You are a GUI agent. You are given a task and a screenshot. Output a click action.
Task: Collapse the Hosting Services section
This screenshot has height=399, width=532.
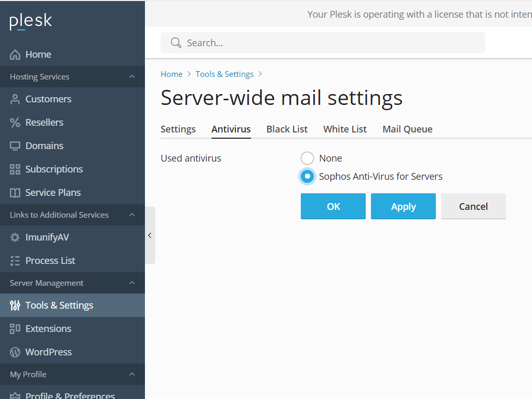[x=132, y=76]
